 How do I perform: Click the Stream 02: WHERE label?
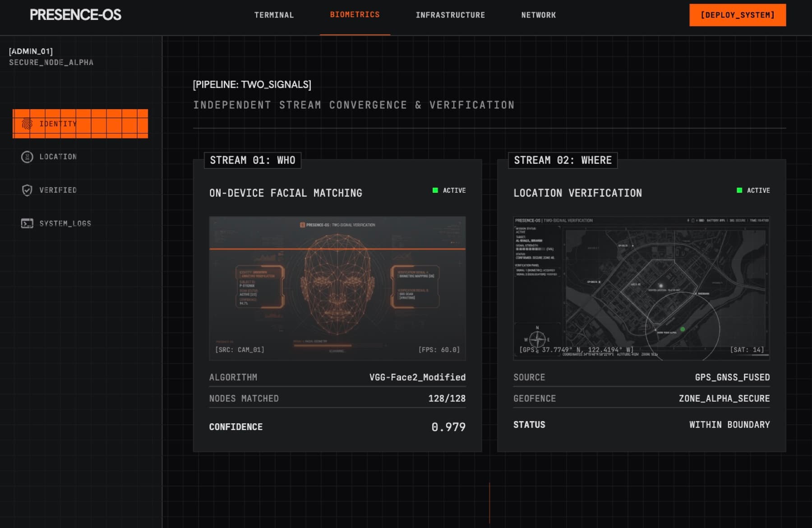(563, 160)
